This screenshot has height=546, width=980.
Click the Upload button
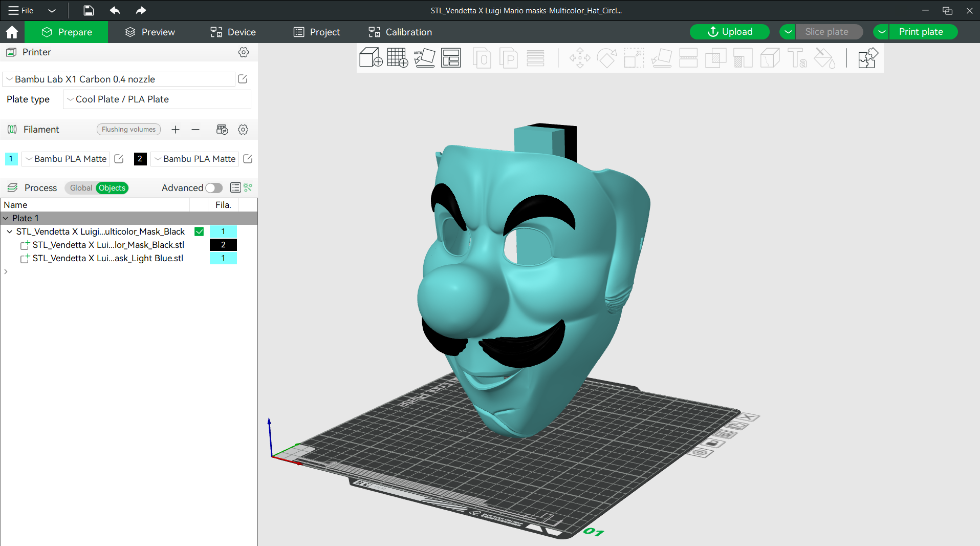pyautogui.click(x=729, y=32)
